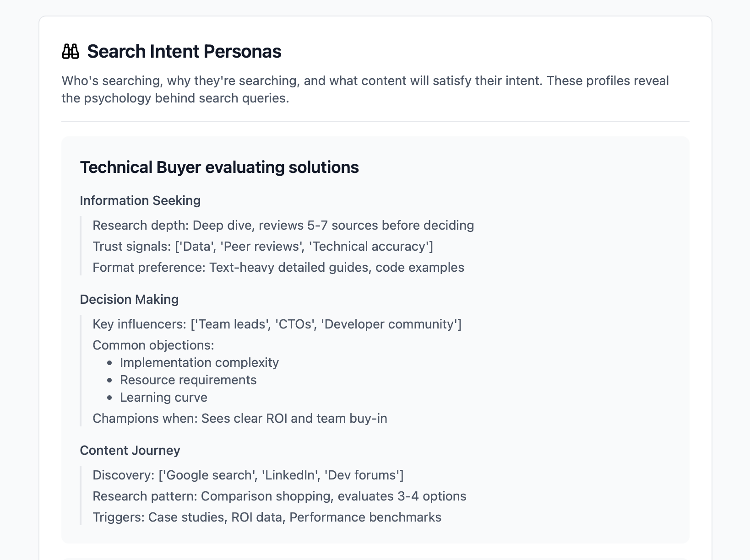Select the Learning curve bullet

[163, 397]
